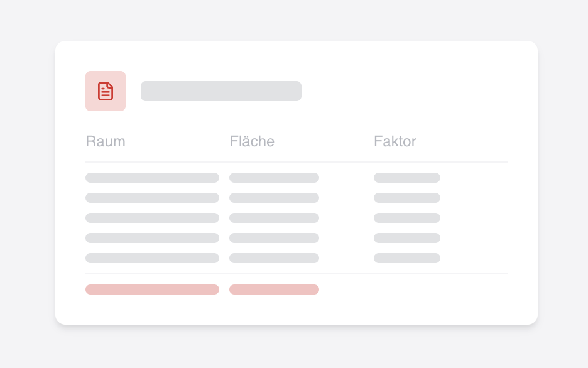
Task: Select the Raum column header
Action: coord(106,141)
